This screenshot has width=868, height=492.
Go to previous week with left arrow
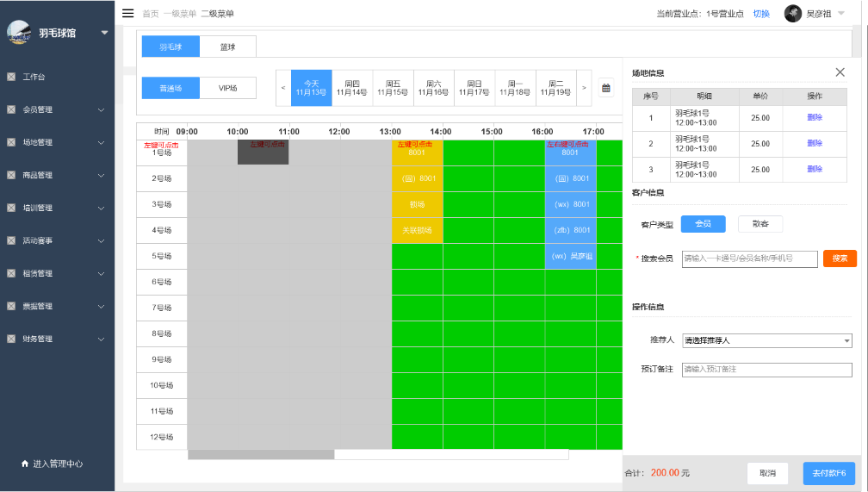click(283, 88)
